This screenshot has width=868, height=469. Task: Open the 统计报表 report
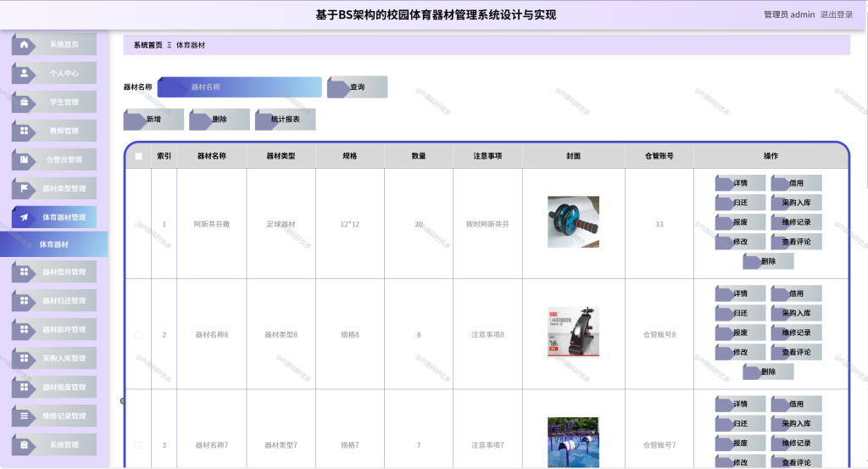pyautogui.click(x=285, y=119)
